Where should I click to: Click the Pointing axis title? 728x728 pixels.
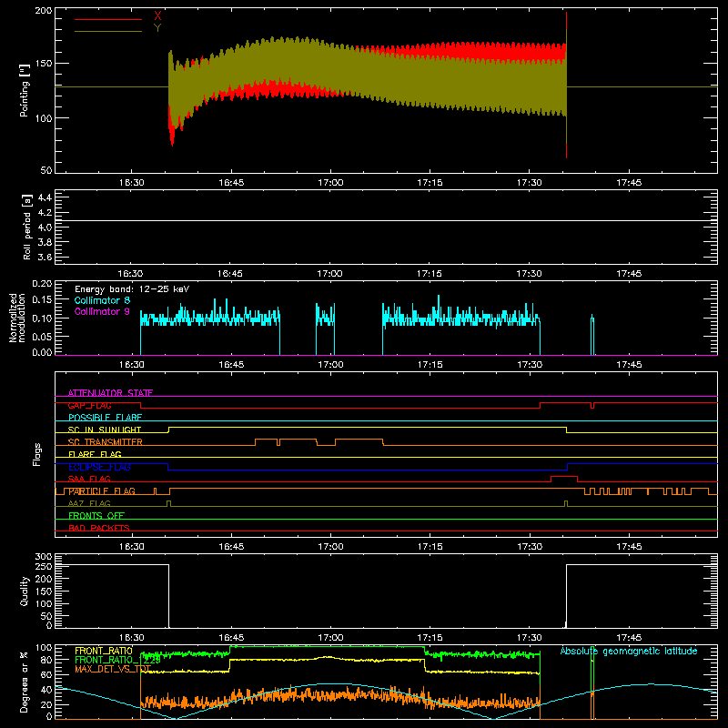(x=25, y=90)
